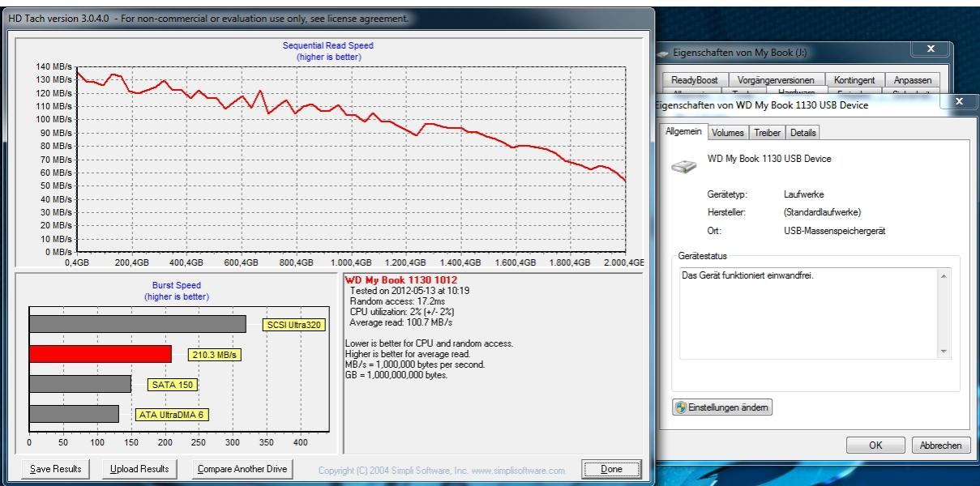Click the Gerätestatus scrollbar down arrow
The height and width of the screenshot is (486, 980).
pyautogui.click(x=944, y=352)
